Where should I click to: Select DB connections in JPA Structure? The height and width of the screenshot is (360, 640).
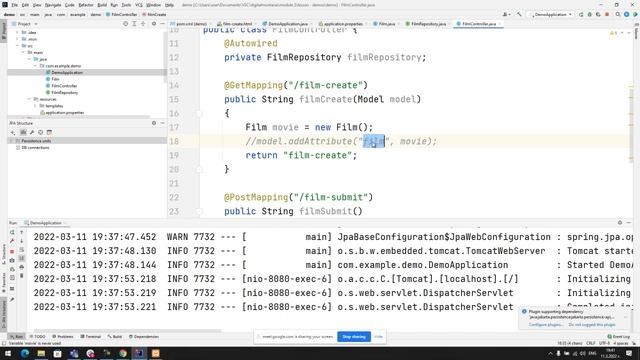coord(35,148)
